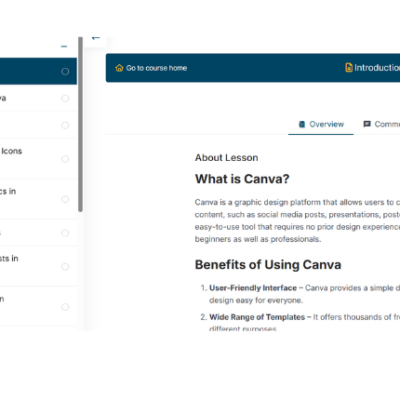The height and width of the screenshot is (400, 400).
Task: Toggle the completion circle for the 'va' lesson
Action: [x=65, y=98]
